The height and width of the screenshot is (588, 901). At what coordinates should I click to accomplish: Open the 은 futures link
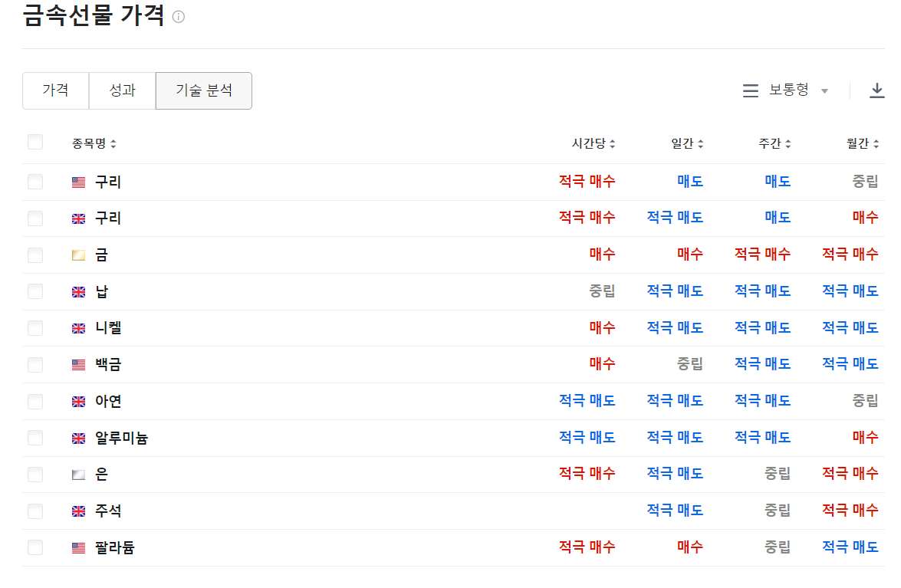(x=102, y=475)
